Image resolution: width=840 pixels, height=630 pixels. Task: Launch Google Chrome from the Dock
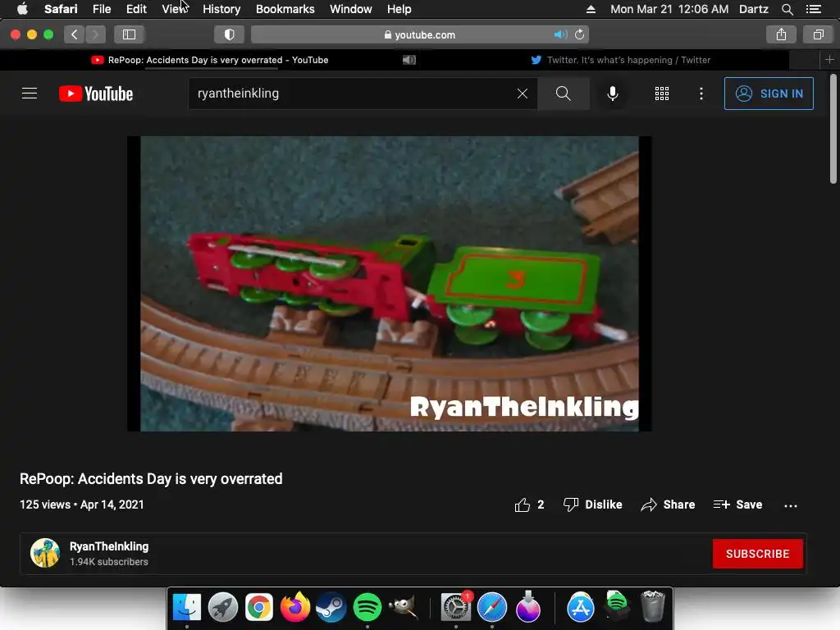[x=258, y=607]
